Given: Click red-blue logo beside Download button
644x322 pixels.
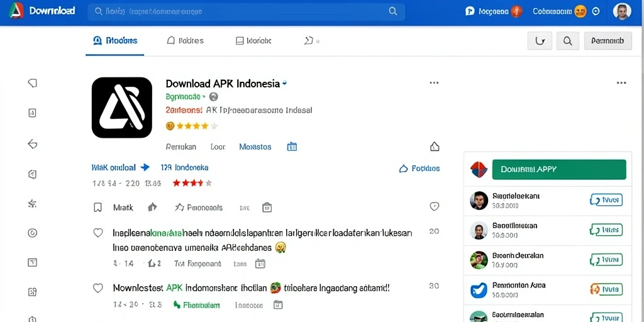Looking at the screenshot, I should coord(479,170).
